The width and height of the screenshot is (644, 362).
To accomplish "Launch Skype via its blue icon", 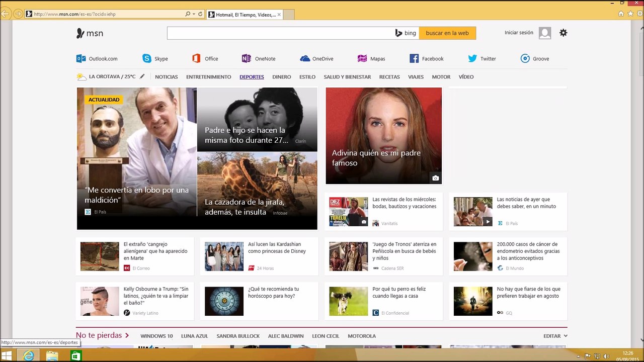I will pos(146,59).
